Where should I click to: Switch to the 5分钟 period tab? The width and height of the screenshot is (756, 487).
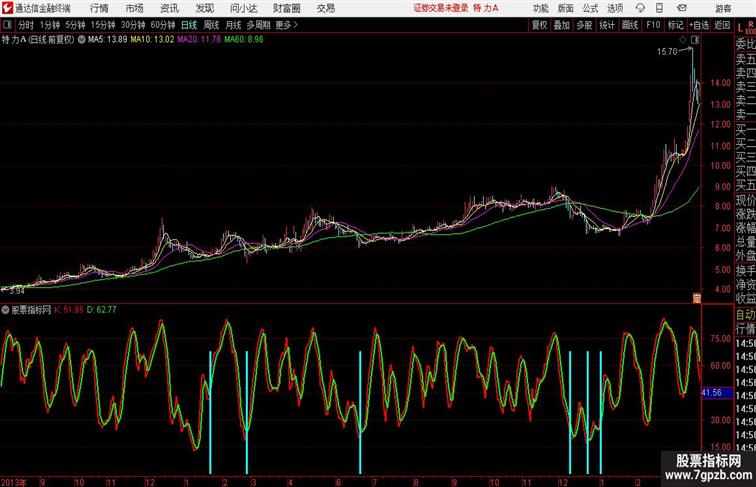click(75, 25)
